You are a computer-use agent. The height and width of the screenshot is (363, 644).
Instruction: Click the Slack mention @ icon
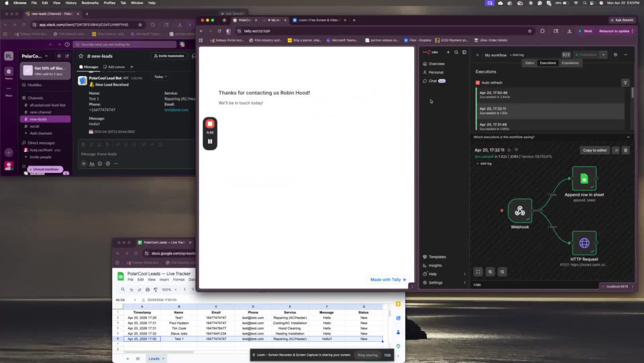tap(108, 164)
